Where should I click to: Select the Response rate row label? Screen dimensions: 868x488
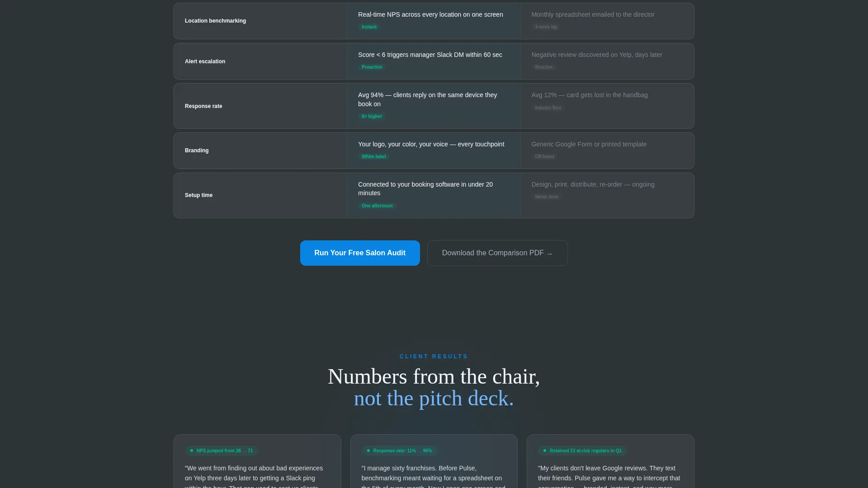(203, 106)
